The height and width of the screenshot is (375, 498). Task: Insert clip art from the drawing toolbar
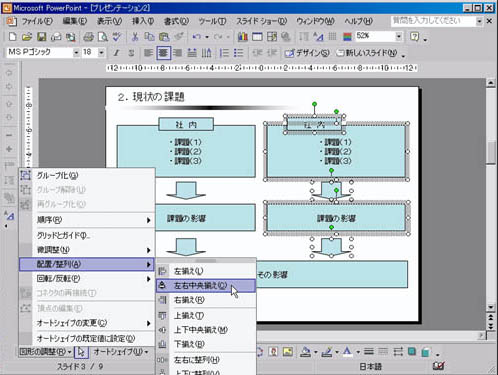click(x=273, y=352)
